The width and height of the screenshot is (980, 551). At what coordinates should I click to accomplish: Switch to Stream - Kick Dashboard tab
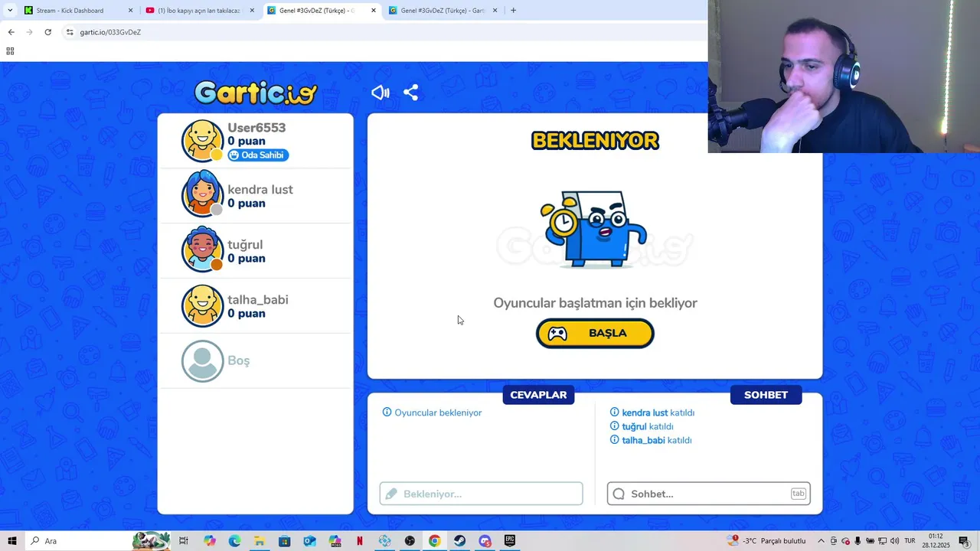click(x=79, y=11)
